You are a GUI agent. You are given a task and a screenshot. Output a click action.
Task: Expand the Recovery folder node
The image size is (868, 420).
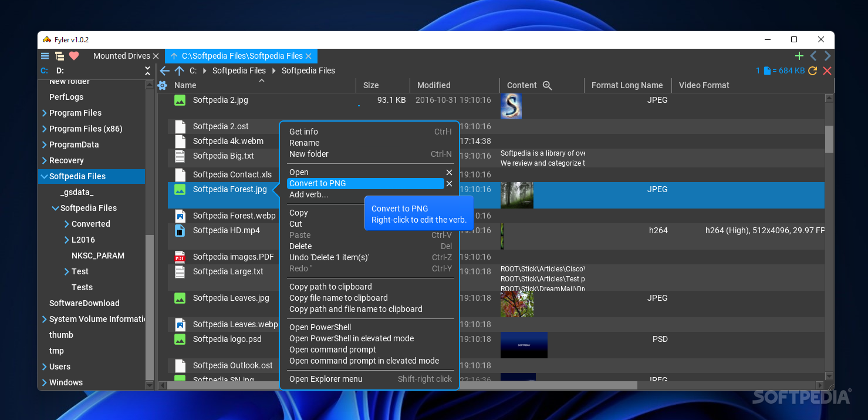(45, 160)
